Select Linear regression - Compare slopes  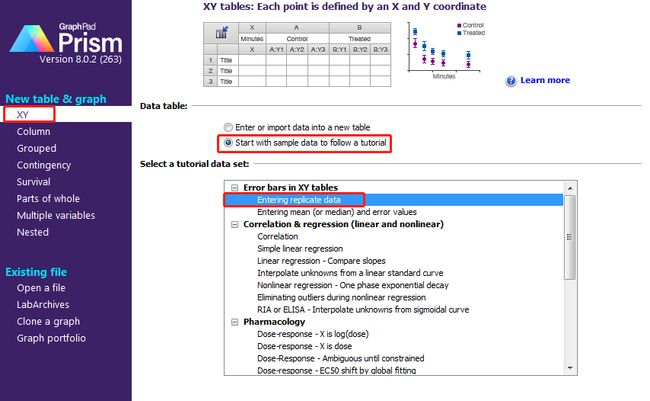[x=321, y=261]
